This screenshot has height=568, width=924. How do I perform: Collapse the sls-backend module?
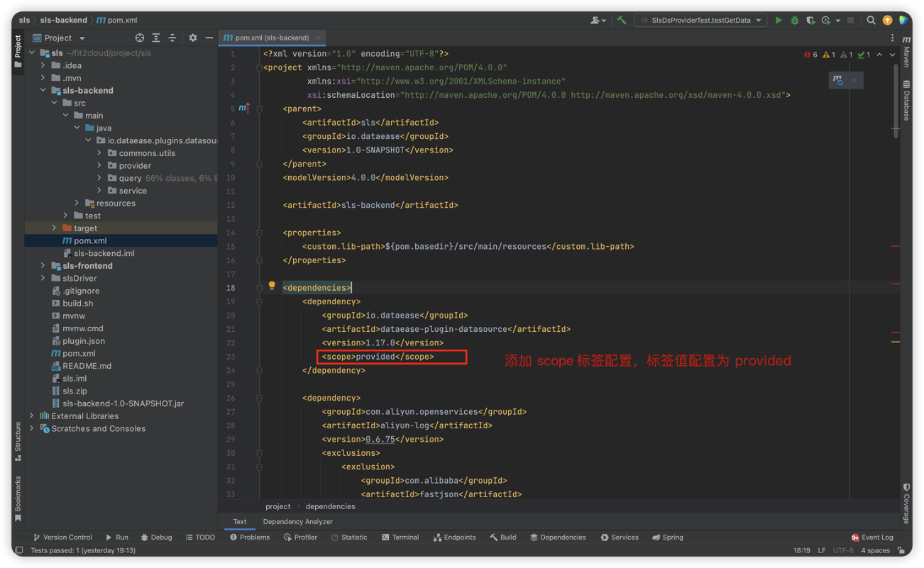pyautogui.click(x=43, y=91)
